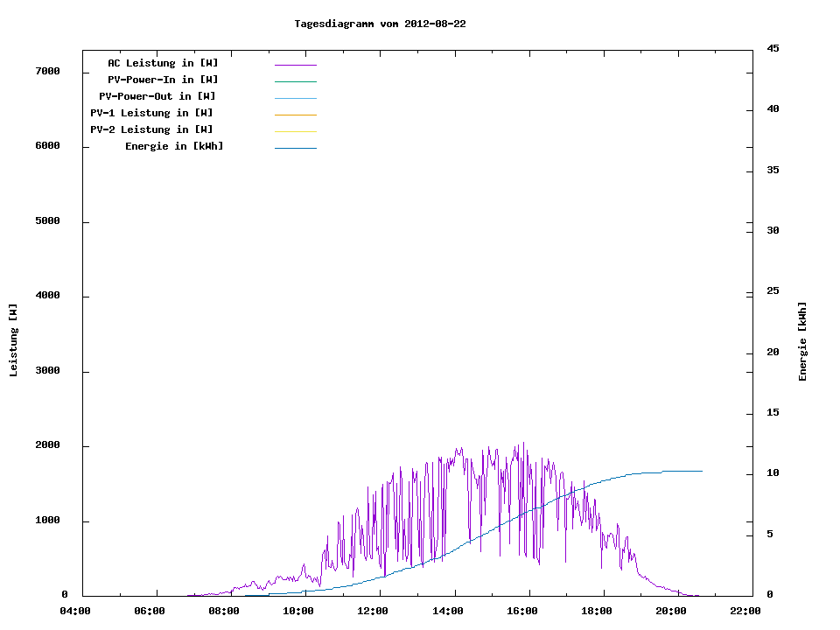Select the 22:00 time axis label
This screenshot has width=840, height=630.
pos(745,611)
